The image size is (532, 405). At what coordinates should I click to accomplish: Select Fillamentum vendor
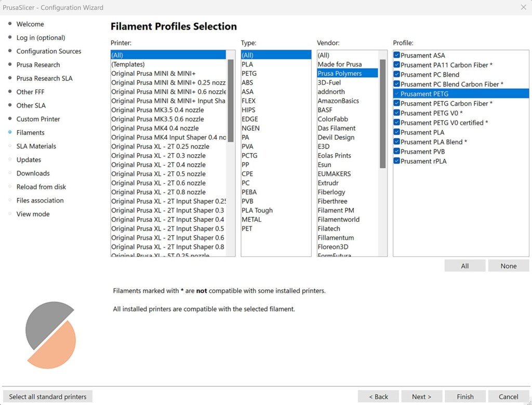(348, 238)
